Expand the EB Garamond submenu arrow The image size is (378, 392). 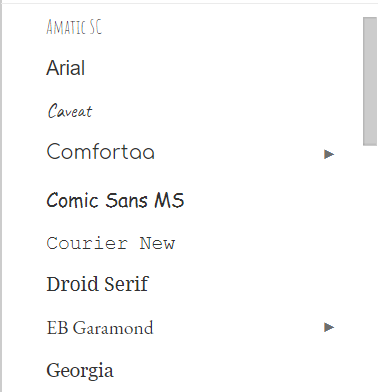point(329,327)
